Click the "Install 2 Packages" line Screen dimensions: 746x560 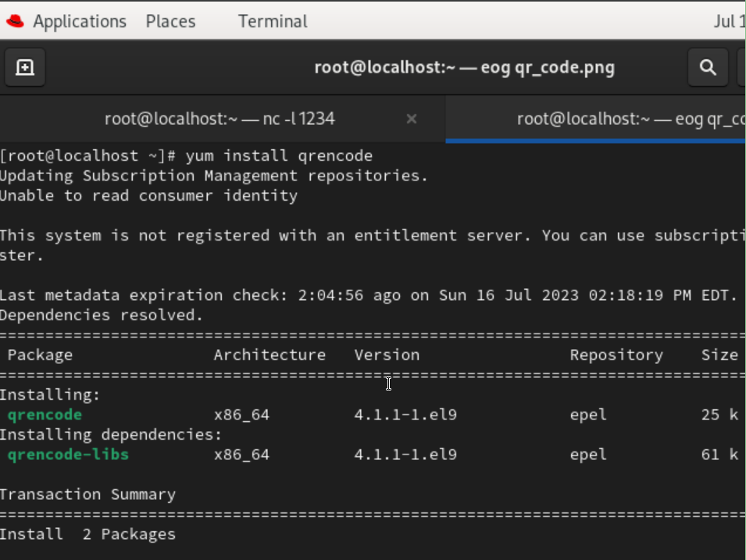tap(87, 534)
